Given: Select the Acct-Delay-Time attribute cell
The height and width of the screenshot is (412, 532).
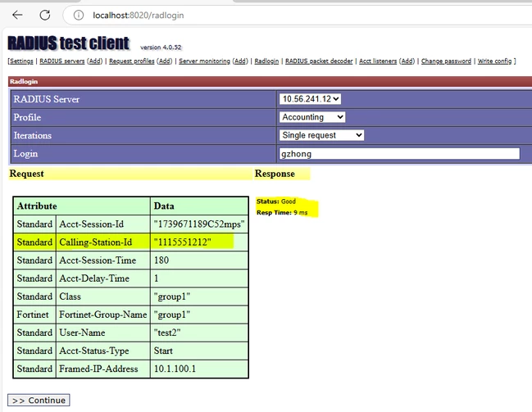Looking at the screenshot, I should pyautogui.click(x=103, y=278).
